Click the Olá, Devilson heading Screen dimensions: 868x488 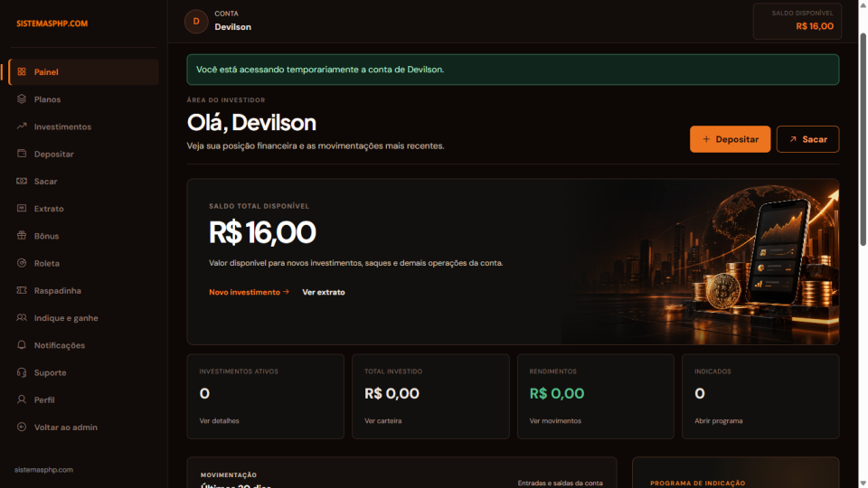click(251, 123)
